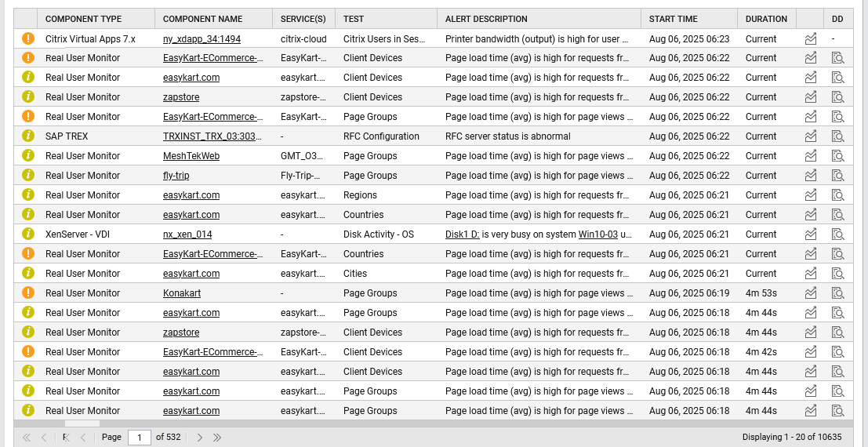Sort by Component Type column header
This screenshot has width=868, height=447.
[83, 19]
